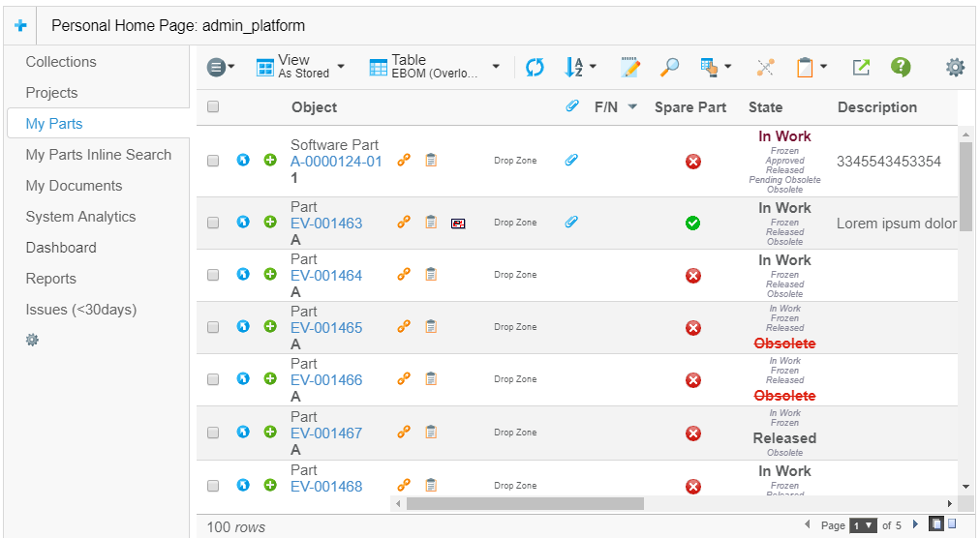980x538 pixels.
Task: Click the edit notepad pencil icon
Action: click(630, 67)
